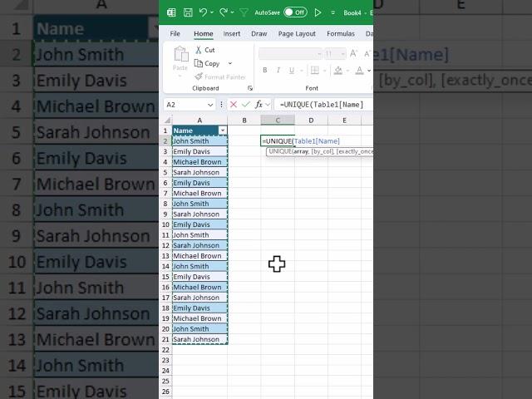Click the Redo arrow icon
The image size is (532, 399).
pyautogui.click(x=224, y=12)
